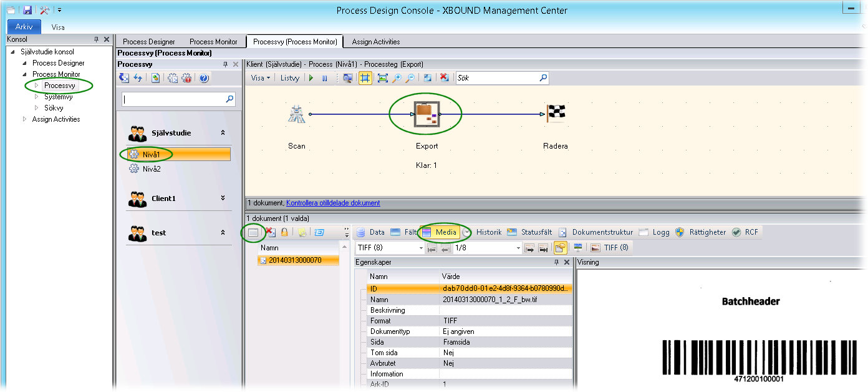The height and width of the screenshot is (392, 868).
Task: Click the zoom out magnifier icon
Action: pos(410,78)
